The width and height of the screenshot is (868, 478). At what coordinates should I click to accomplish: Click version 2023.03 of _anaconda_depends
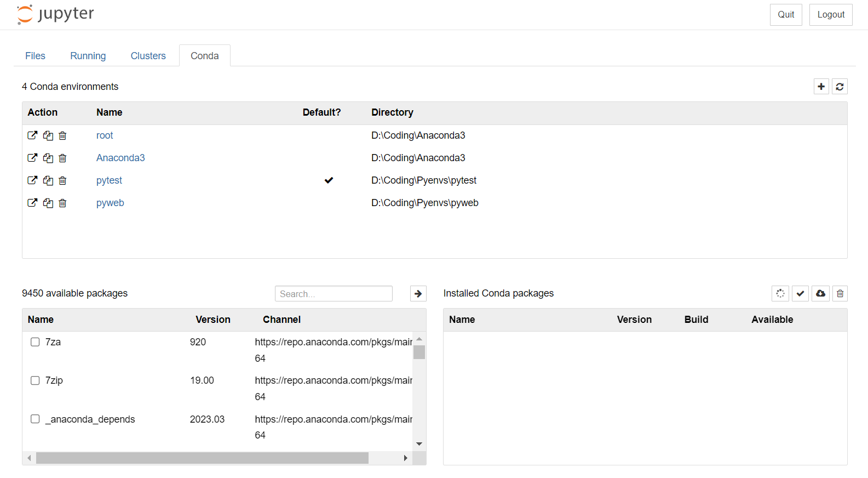coord(207,419)
